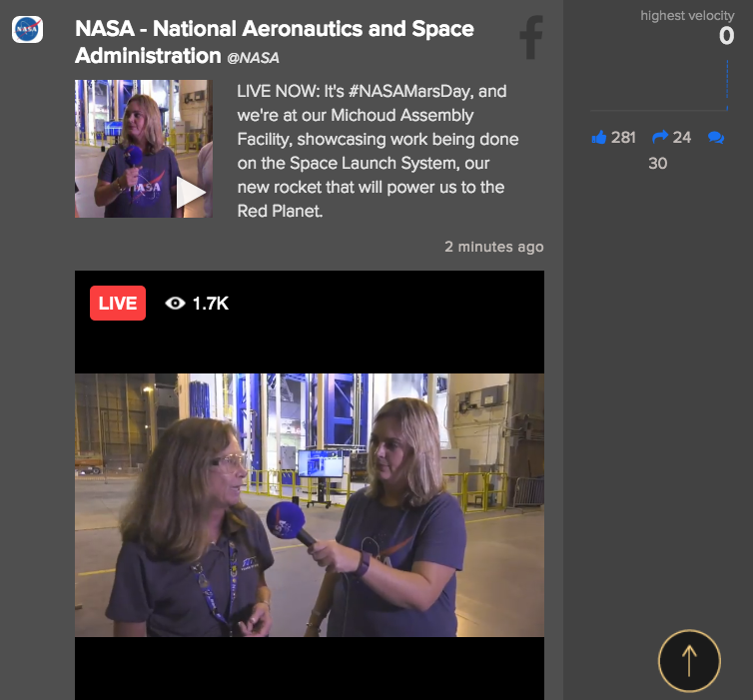This screenshot has height=700, width=753.
Task: Open the NASA interview thumbnail image
Action: point(144,149)
